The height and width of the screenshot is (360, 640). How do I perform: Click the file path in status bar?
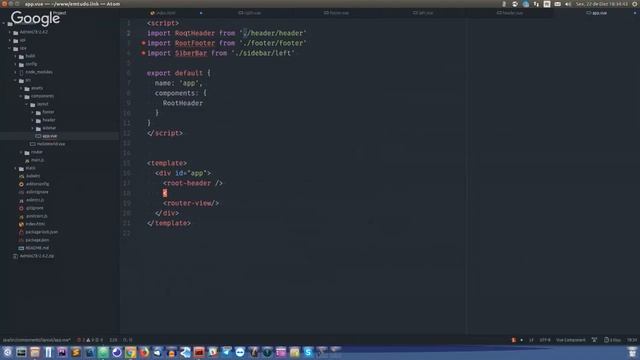37,340
